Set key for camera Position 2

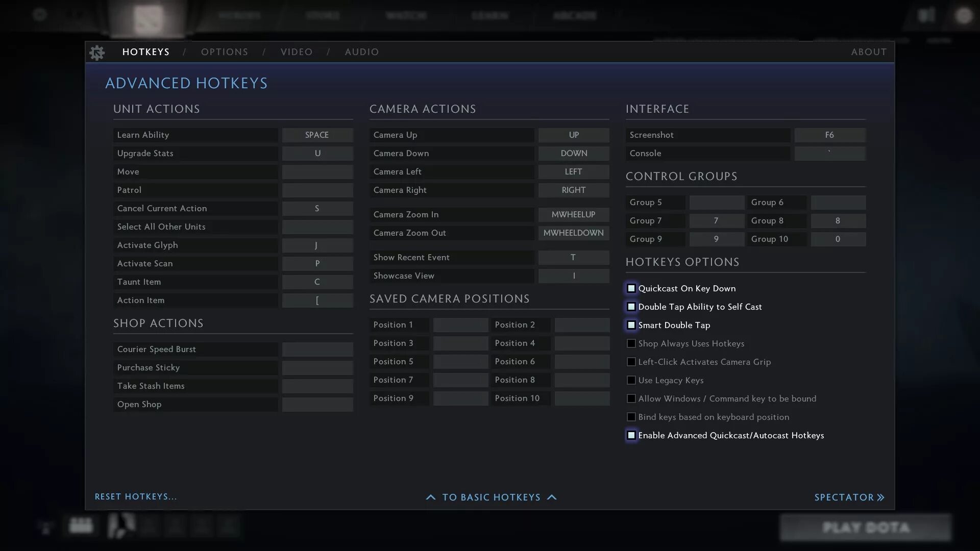(582, 325)
